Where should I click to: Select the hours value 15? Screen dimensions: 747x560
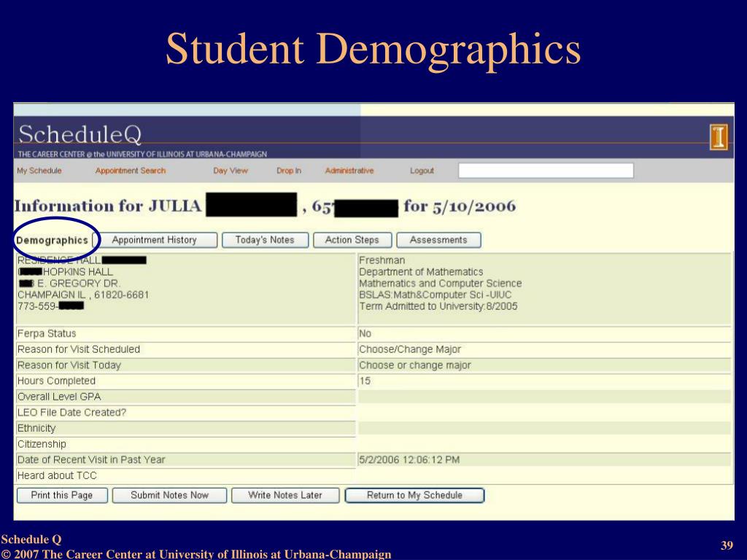365,381
